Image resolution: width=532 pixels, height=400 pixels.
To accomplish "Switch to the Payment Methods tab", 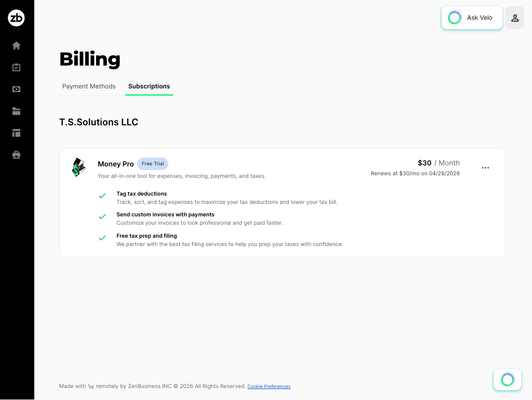I will coord(89,86).
